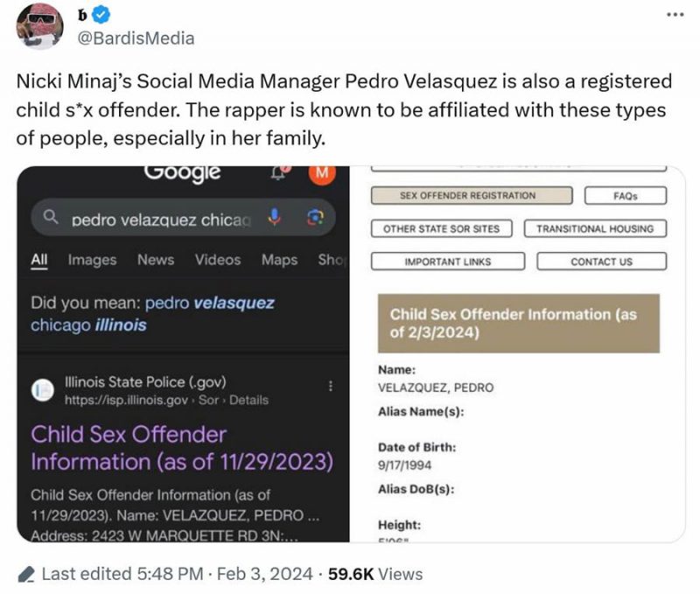
Task: Click the Sex Offender Registration button
Action: 472,196
